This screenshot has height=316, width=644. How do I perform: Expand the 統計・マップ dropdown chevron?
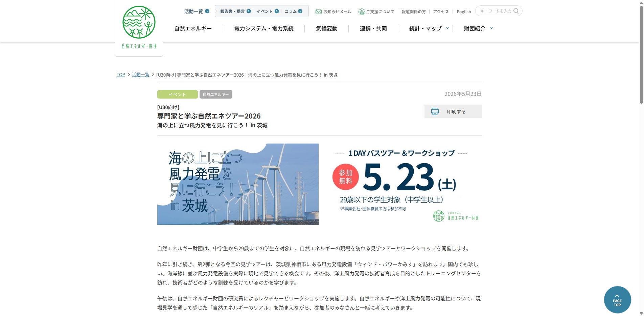pos(447,28)
